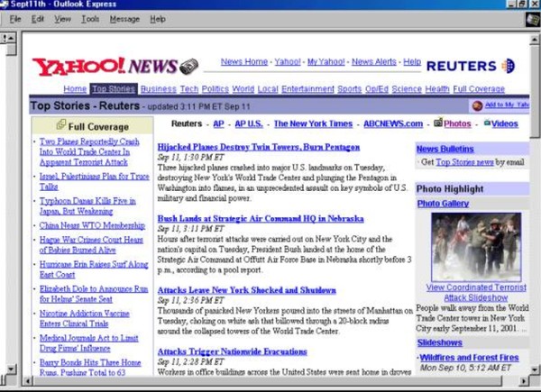Open the Slideshows heading link
The width and height of the screenshot is (541, 392).
440,342
